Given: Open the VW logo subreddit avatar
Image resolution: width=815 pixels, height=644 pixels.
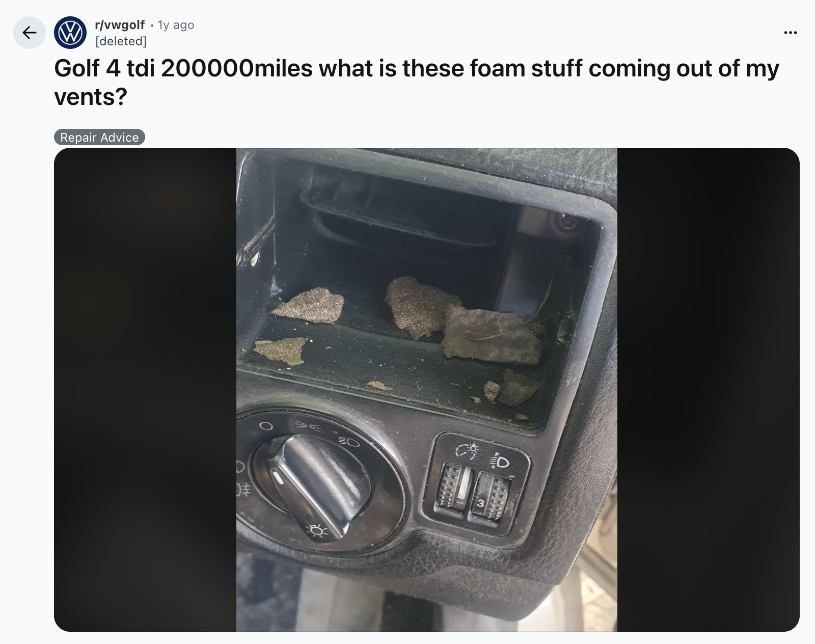Looking at the screenshot, I should click(70, 33).
